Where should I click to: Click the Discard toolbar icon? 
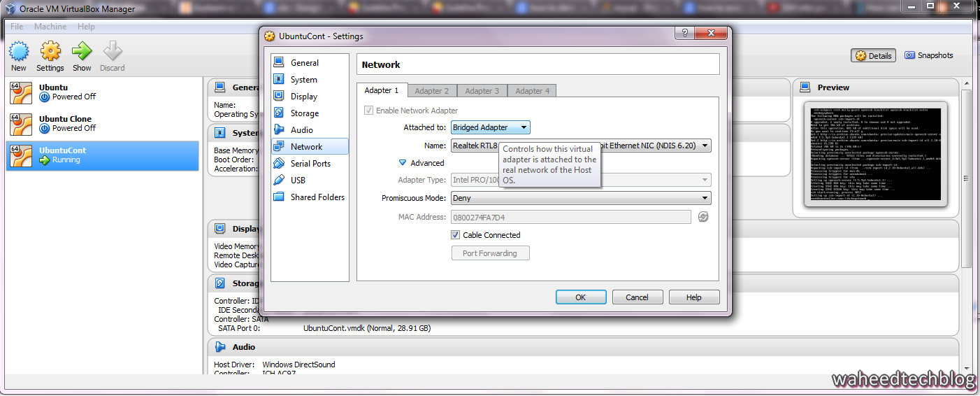[112, 56]
